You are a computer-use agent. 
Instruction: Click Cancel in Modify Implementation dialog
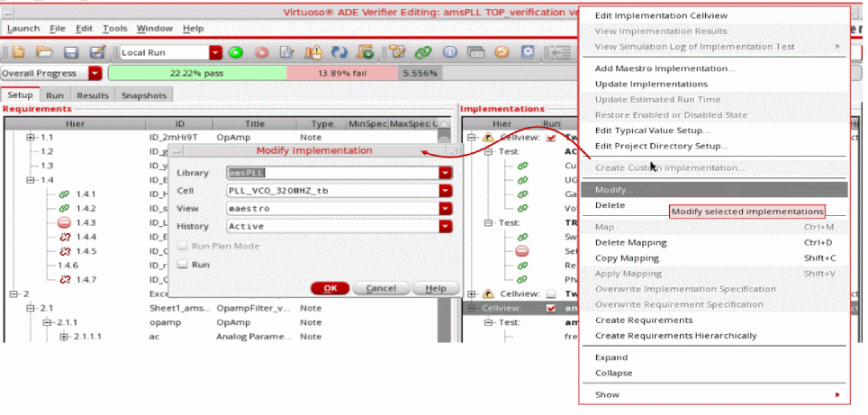381,288
